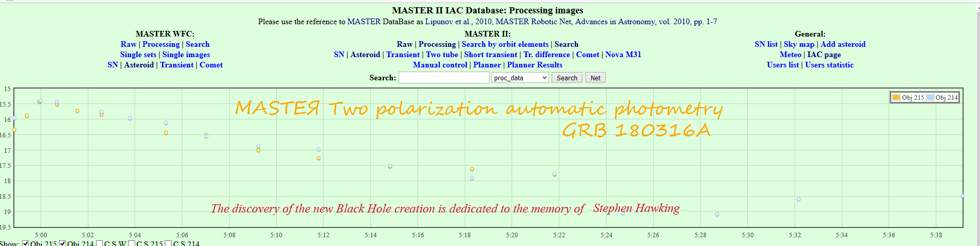Open MASTER II Search by orbit elements

(505, 44)
